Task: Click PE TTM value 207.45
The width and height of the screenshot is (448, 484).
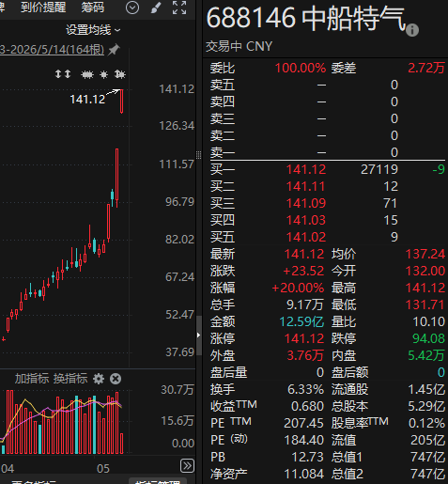Action: click(303, 423)
